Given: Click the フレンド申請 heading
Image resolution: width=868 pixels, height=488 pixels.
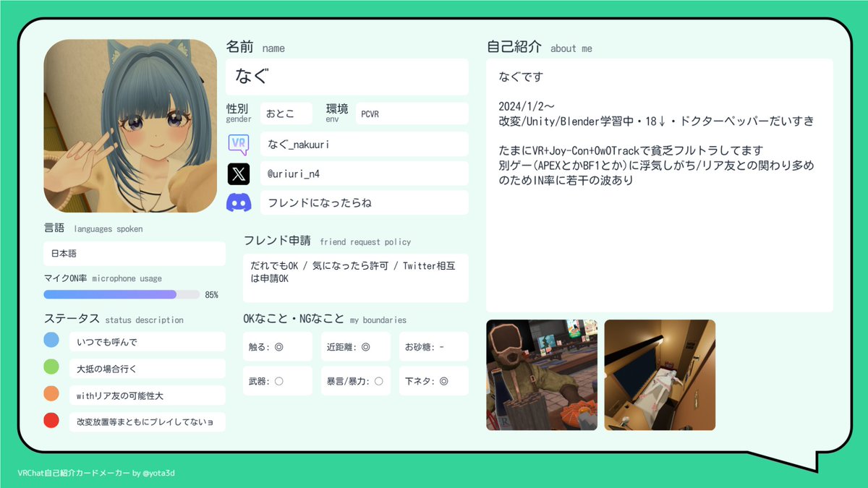Looking at the screenshot, I should (x=327, y=241).
